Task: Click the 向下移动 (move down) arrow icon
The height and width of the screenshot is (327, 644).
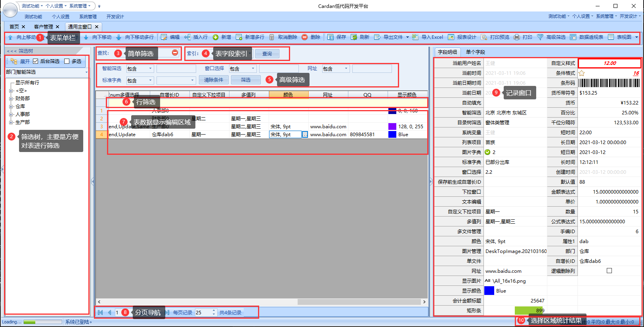Action: pyautogui.click(x=86, y=37)
